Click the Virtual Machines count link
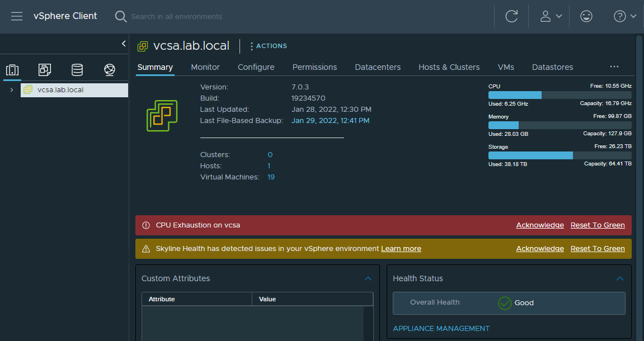The height and width of the screenshot is (341, 644). tap(271, 177)
